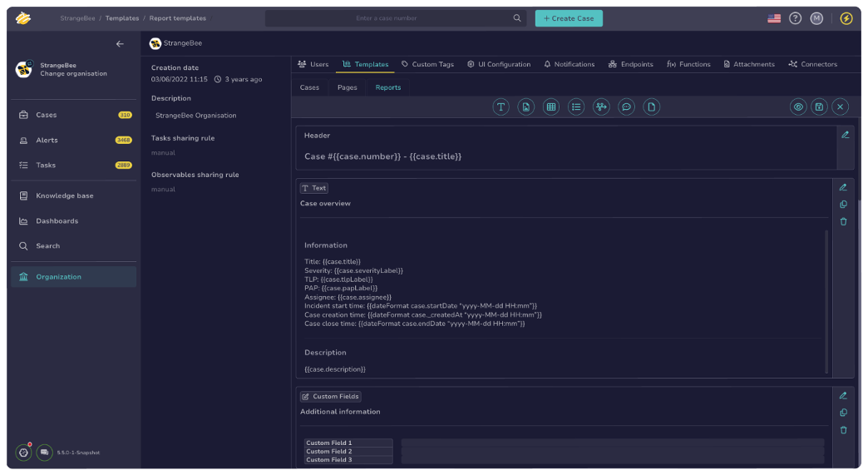Add the comments widget icon
This screenshot has width=868, height=475.
[x=627, y=106]
